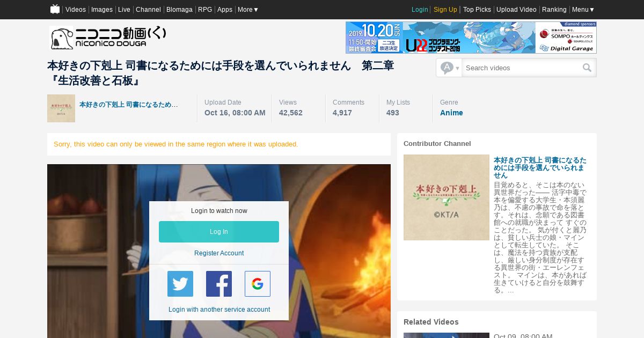Screen dimensions: 644x338
Task: Click the search magnifier icon
Action: click(587, 68)
